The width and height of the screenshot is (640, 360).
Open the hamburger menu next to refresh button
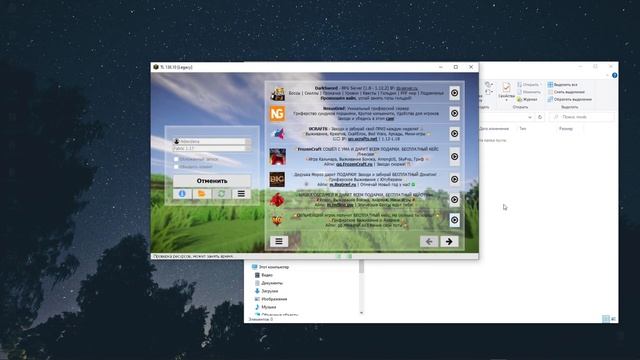[x=241, y=194]
